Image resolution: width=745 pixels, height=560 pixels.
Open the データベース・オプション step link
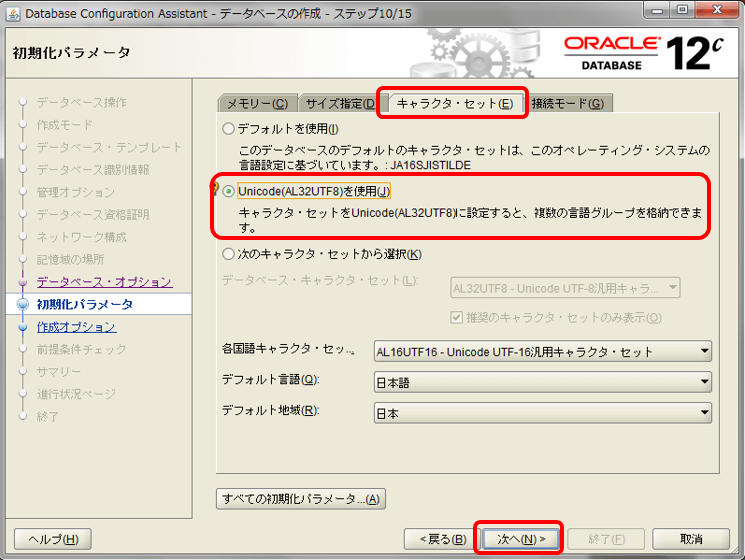coord(105,282)
